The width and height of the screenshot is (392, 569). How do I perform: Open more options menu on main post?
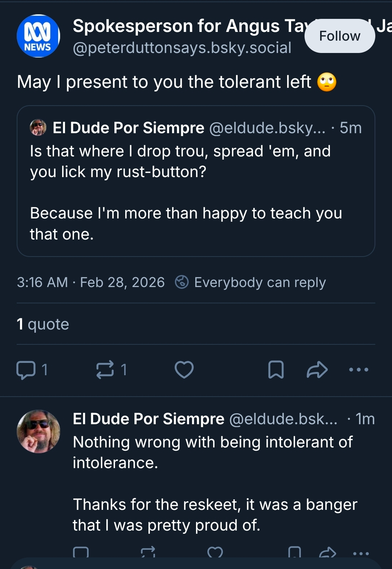click(358, 370)
